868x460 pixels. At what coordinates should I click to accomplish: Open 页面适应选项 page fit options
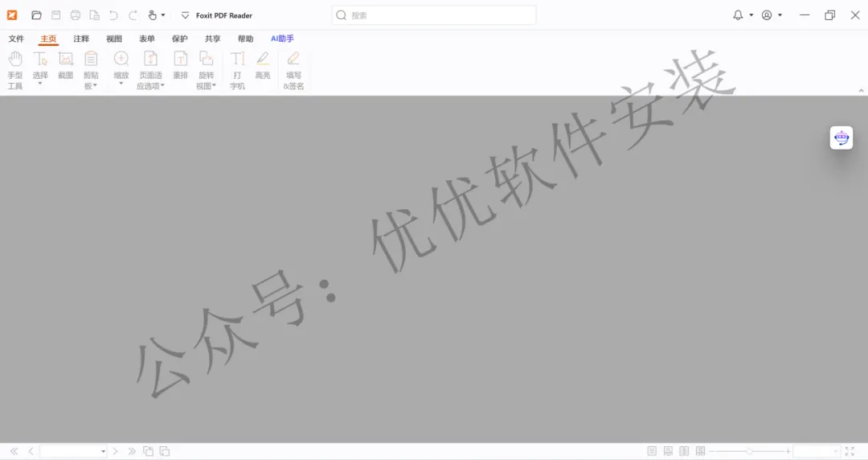coord(150,70)
